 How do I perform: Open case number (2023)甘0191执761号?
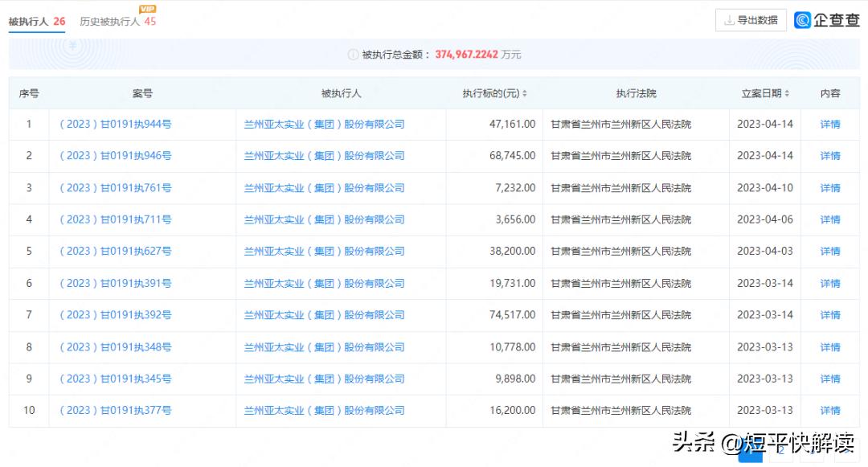tap(115, 187)
